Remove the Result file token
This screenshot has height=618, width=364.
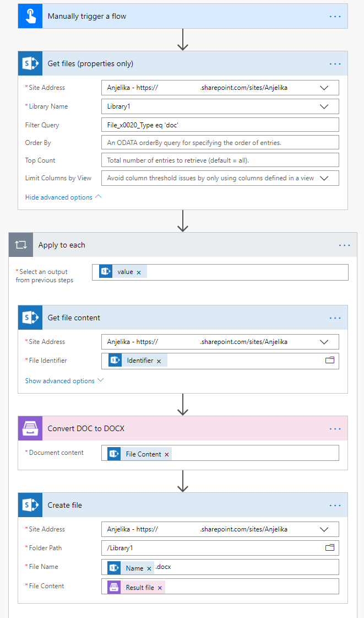160,588
